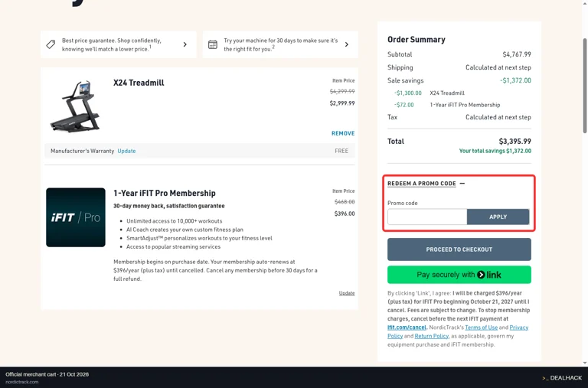Click the minus icon beside Redeem a Promo Code
The height and width of the screenshot is (388, 588).
coord(462,184)
